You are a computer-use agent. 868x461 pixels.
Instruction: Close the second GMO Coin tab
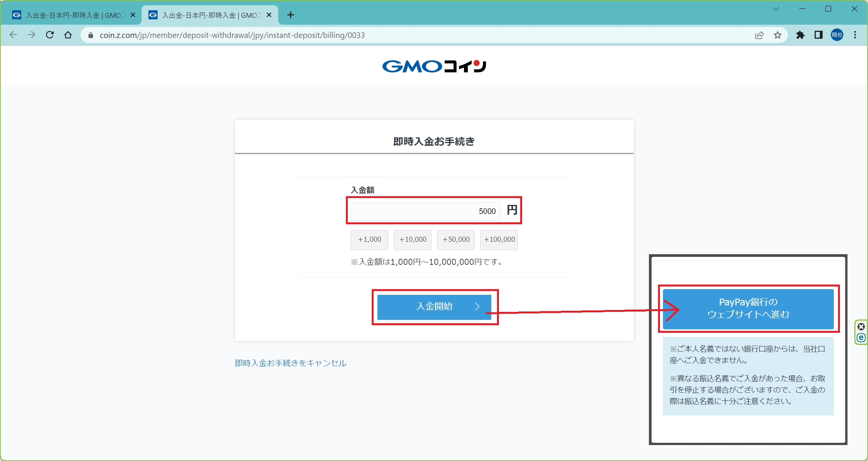[x=269, y=15]
